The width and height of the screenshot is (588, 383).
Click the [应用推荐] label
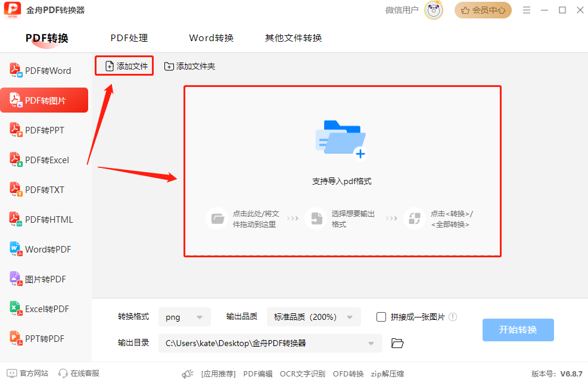[218, 373]
